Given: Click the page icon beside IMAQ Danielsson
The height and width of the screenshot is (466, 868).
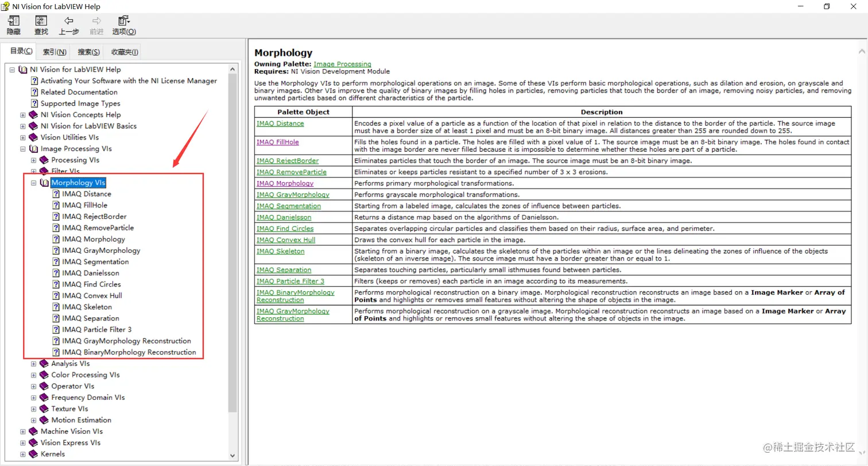Looking at the screenshot, I should click(x=56, y=273).
